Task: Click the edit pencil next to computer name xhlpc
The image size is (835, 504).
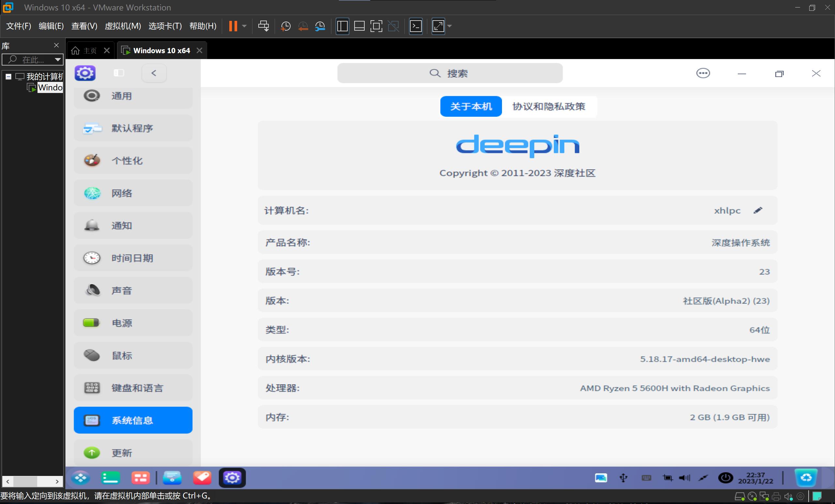Action: [x=758, y=210]
